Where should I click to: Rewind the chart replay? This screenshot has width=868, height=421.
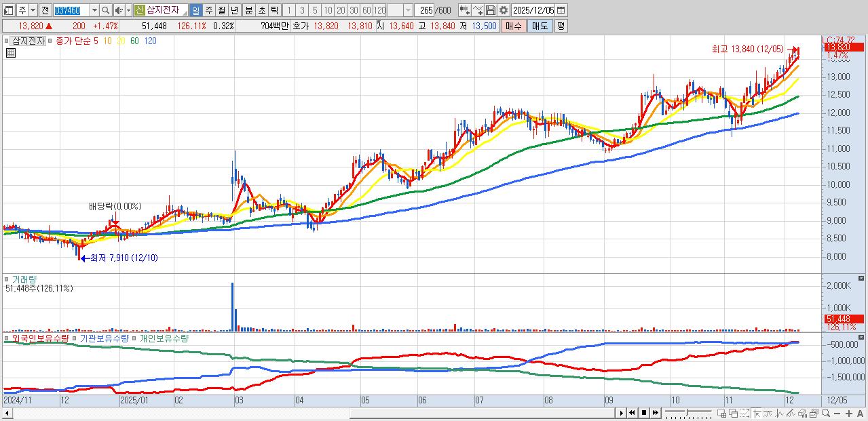pos(633,413)
